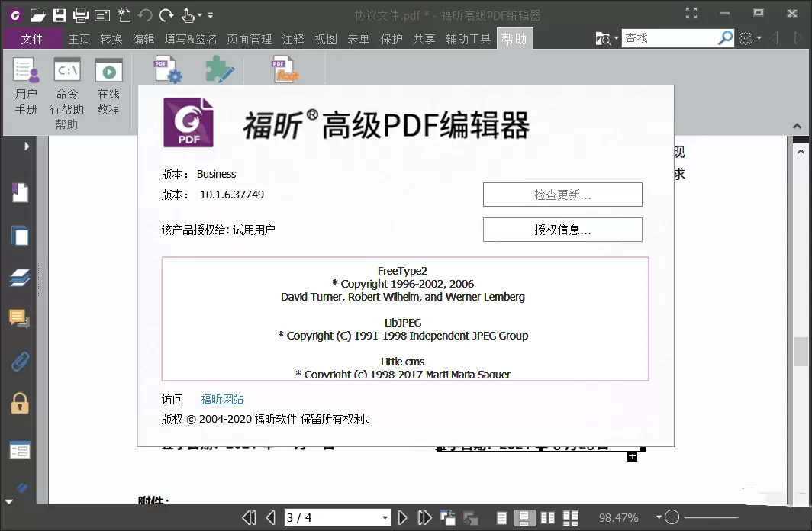Click the magnifier search button
Viewport: 812px width, 531px height.
click(726, 38)
